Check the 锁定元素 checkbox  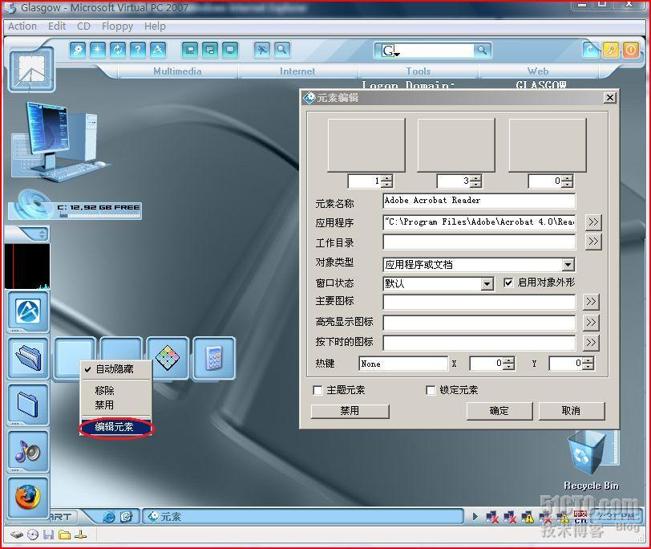coord(431,390)
